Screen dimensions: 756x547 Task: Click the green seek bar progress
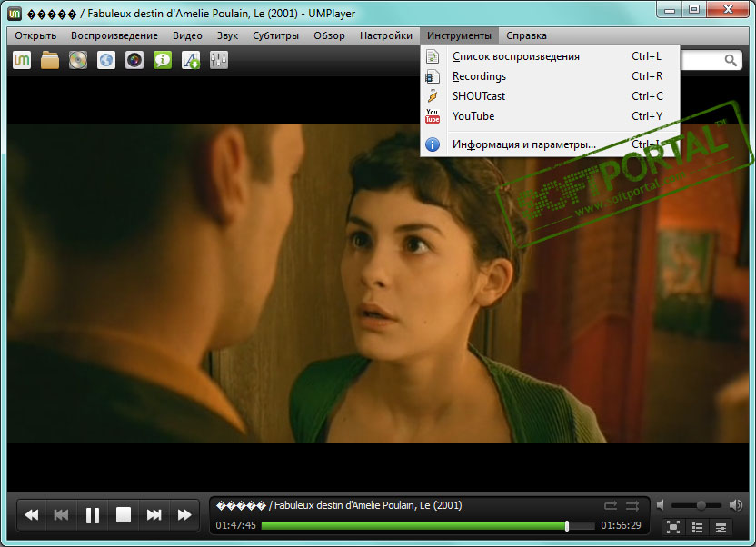(413, 526)
